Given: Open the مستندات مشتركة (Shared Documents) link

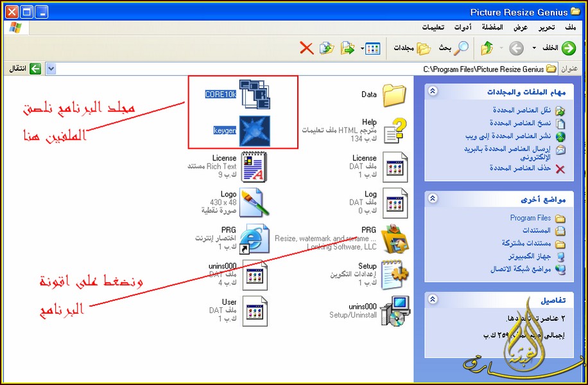Looking at the screenshot, I should 526,243.
